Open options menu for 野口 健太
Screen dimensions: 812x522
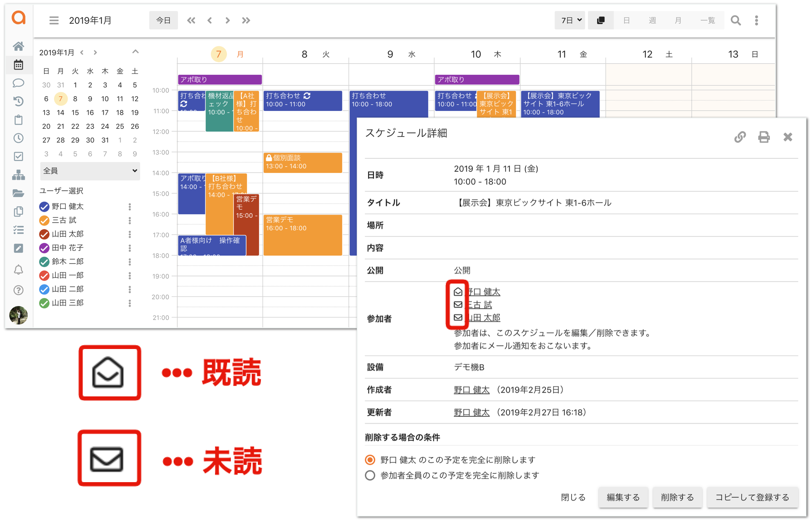[130, 206]
